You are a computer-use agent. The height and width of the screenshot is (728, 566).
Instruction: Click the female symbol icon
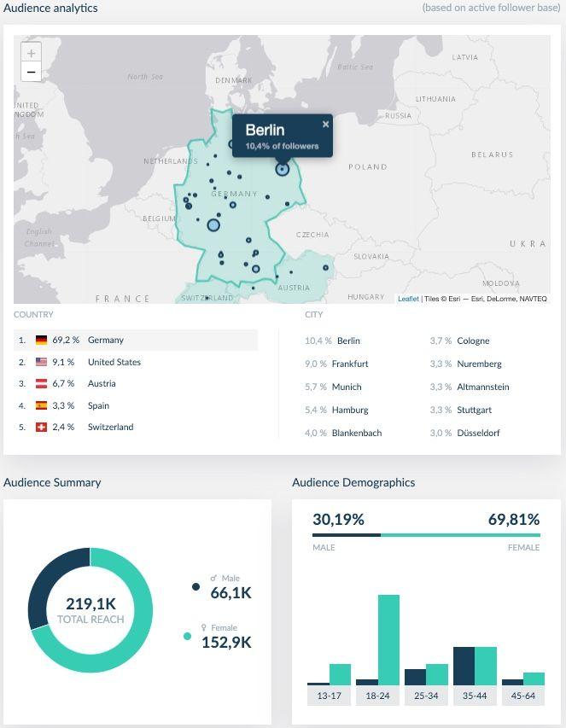click(204, 627)
